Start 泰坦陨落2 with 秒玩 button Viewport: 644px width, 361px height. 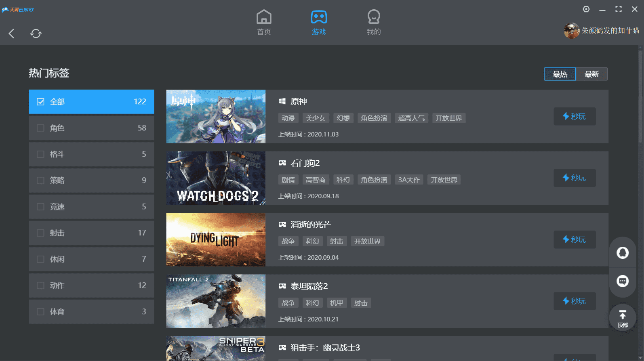click(x=574, y=301)
